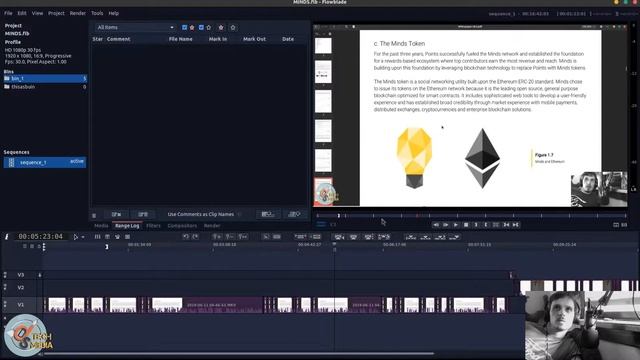Toggle mute on track V3

point(5,275)
